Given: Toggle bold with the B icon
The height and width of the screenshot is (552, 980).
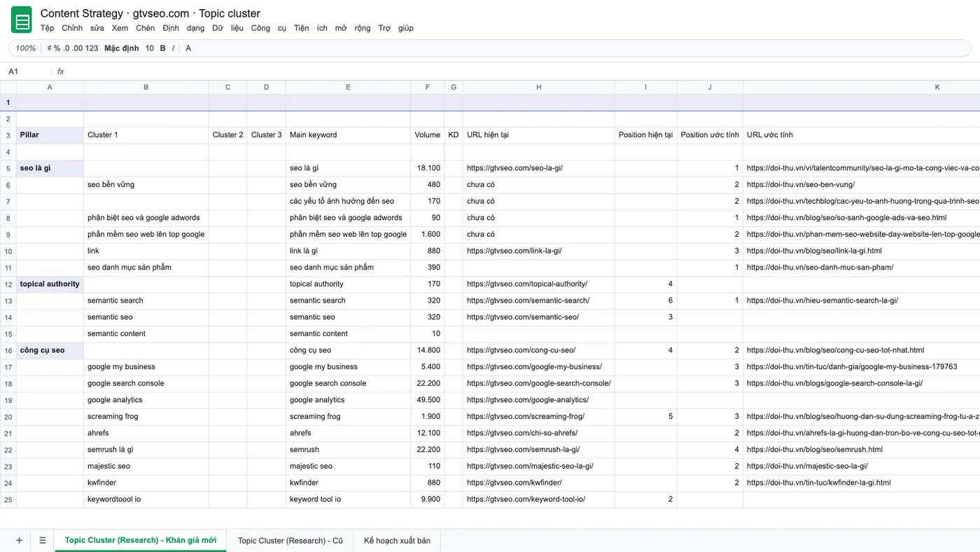Looking at the screenshot, I should [x=163, y=48].
